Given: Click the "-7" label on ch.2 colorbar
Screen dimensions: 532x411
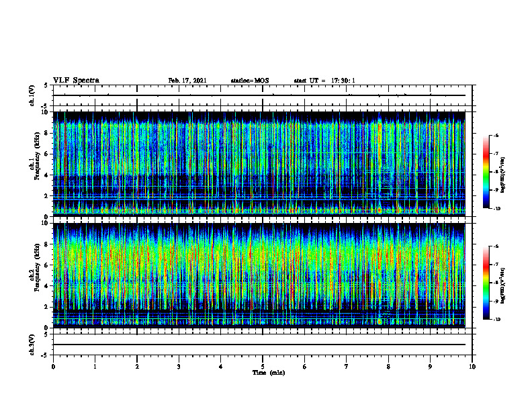Looking at the screenshot, I should pos(496,265).
